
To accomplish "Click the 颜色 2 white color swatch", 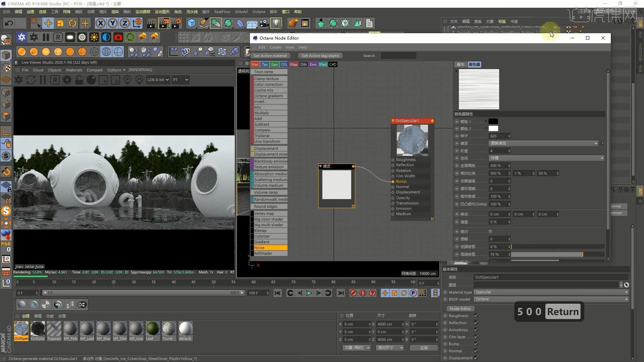I will click(493, 128).
